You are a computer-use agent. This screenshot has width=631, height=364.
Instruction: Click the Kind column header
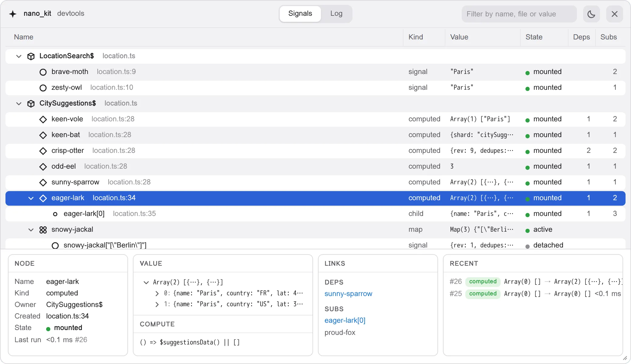(x=416, y=37)
